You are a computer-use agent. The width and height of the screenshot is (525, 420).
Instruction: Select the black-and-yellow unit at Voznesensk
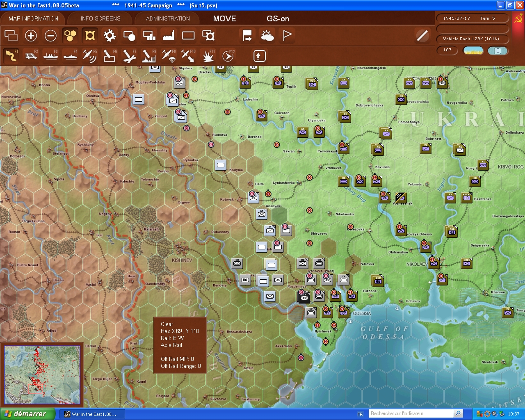click(x=401, y=197)
